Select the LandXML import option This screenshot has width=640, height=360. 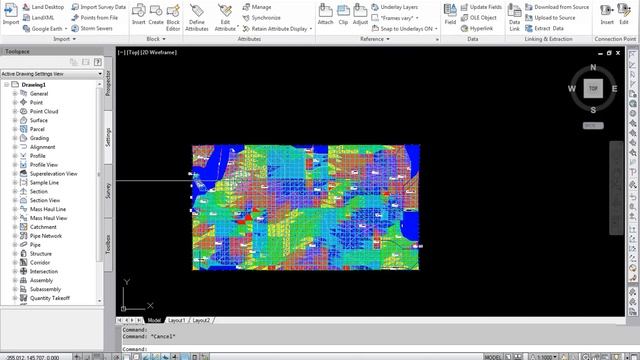tap(38, 18)
